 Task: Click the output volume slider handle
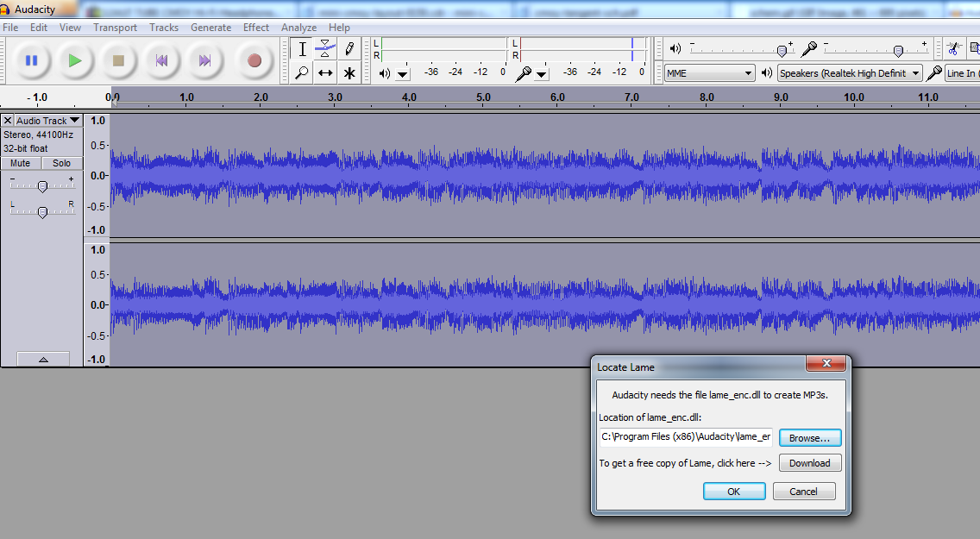pyautogui.click(x=782, y=51)
